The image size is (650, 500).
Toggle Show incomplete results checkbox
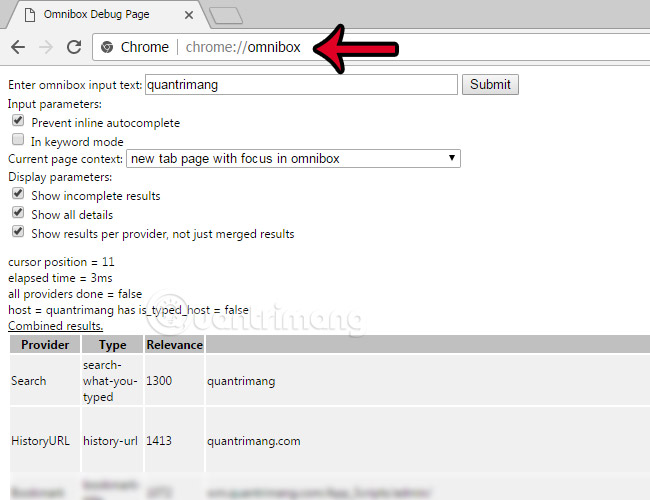click(18, 194)
